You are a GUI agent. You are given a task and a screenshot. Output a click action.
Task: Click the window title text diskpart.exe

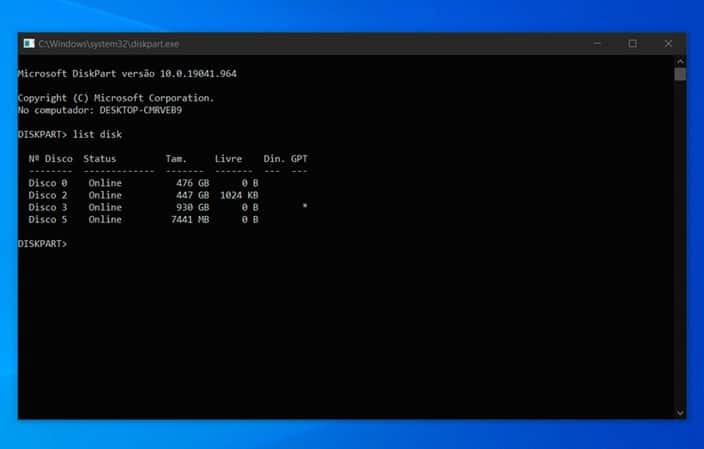(x=109, y=44)
